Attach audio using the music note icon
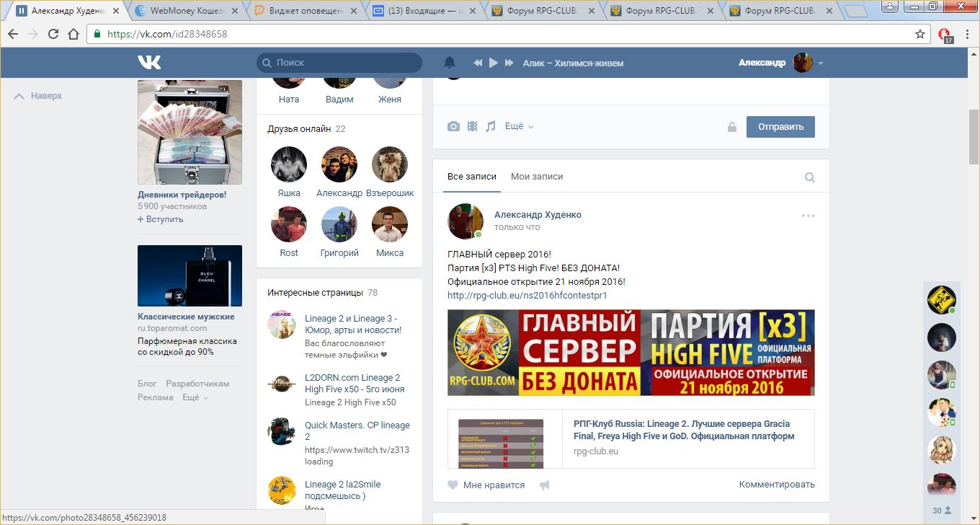Image resolution: width=980 pixels, height=525 pixels. pyautogui.click(x=491, y=126)
